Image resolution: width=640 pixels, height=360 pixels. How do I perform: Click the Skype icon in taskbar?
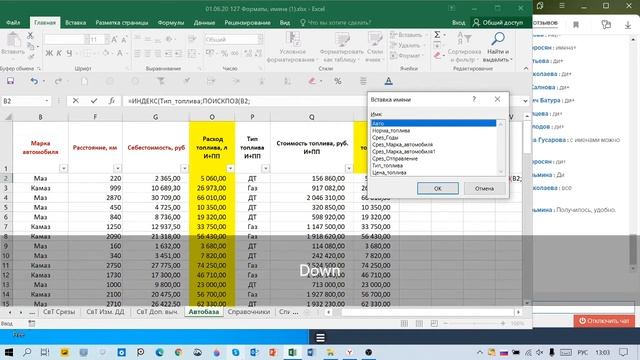236,352
